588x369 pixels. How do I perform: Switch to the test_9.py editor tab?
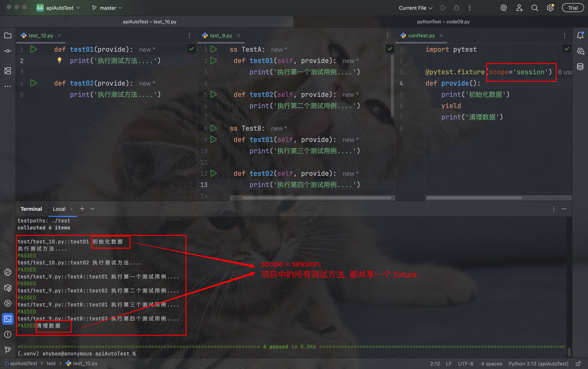(221, 36)
